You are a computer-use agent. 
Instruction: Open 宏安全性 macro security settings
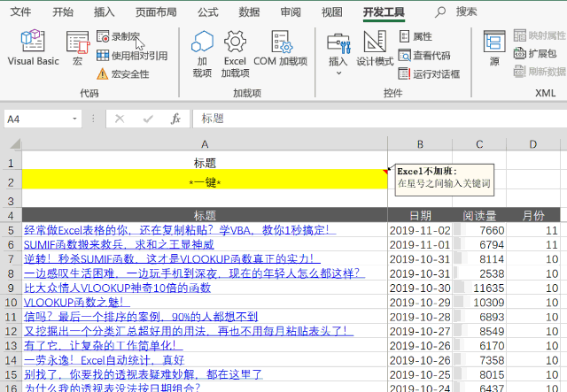coord(123,74)
